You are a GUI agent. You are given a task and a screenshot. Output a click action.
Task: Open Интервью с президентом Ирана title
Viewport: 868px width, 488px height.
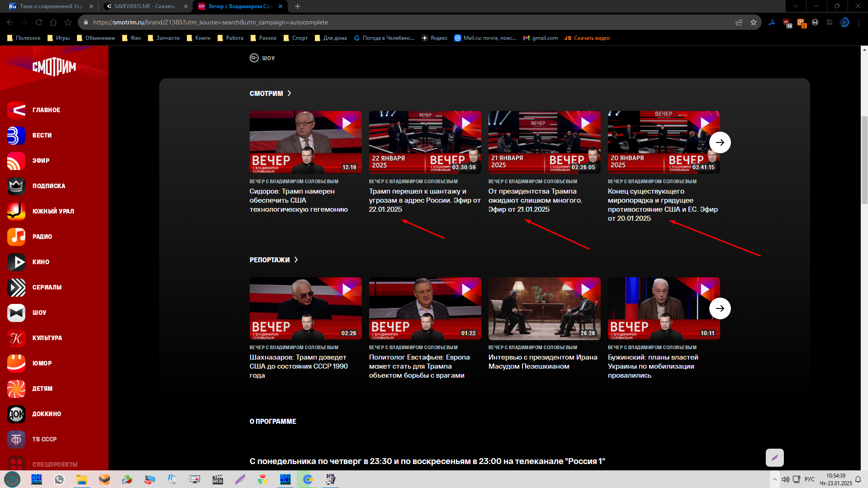543,362
